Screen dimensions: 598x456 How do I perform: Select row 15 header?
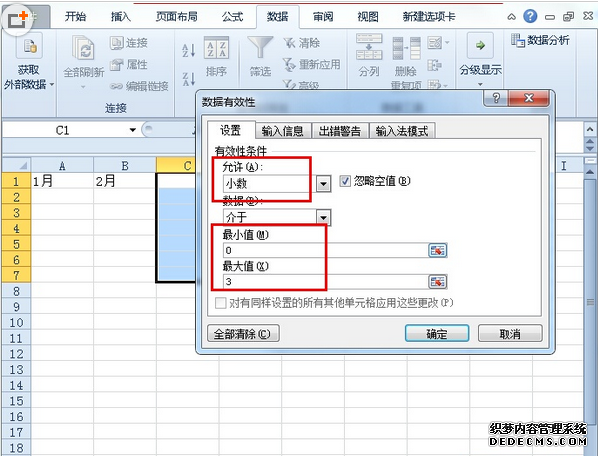[x=16, y=401]
